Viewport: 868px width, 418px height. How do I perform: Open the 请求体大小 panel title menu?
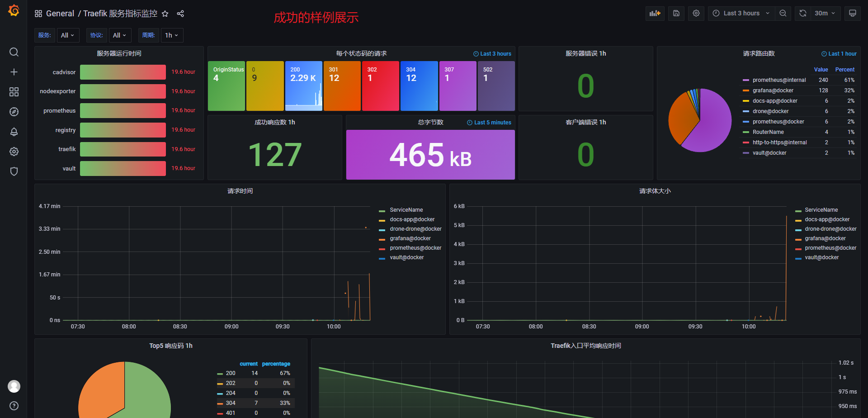[x=655, y=191]
